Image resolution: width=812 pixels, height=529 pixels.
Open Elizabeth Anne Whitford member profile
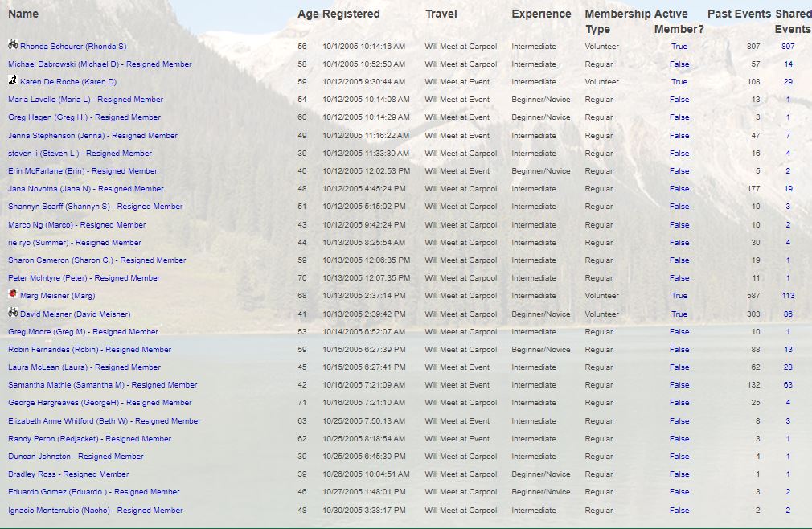click(x=104, y=421)
